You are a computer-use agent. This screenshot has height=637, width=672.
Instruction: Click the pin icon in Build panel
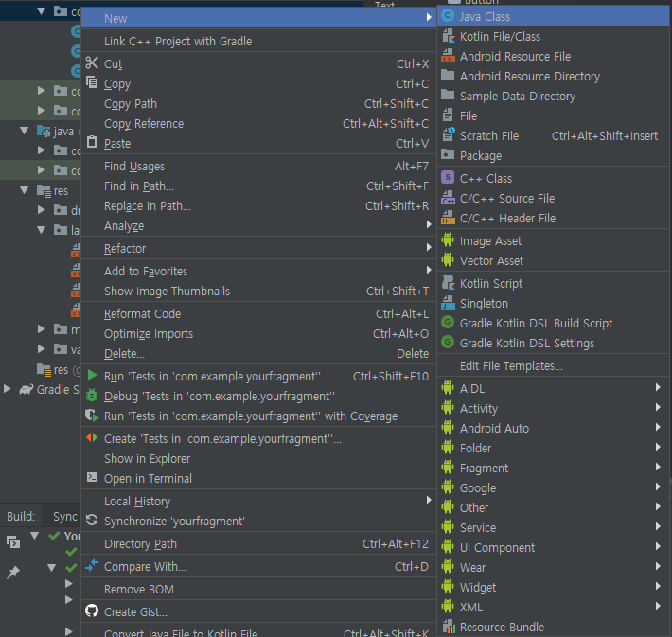[x=13, y=573]
